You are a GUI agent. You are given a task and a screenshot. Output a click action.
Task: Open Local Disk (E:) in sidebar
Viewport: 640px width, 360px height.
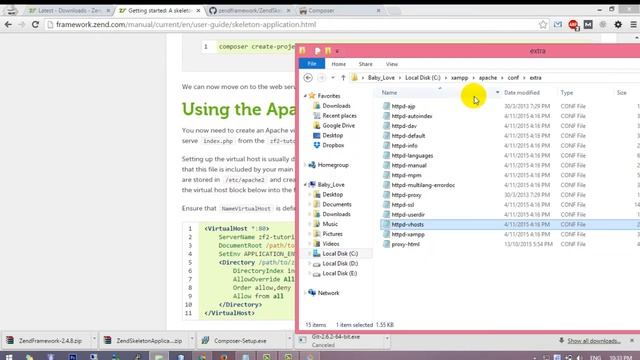tap(340, 273)
